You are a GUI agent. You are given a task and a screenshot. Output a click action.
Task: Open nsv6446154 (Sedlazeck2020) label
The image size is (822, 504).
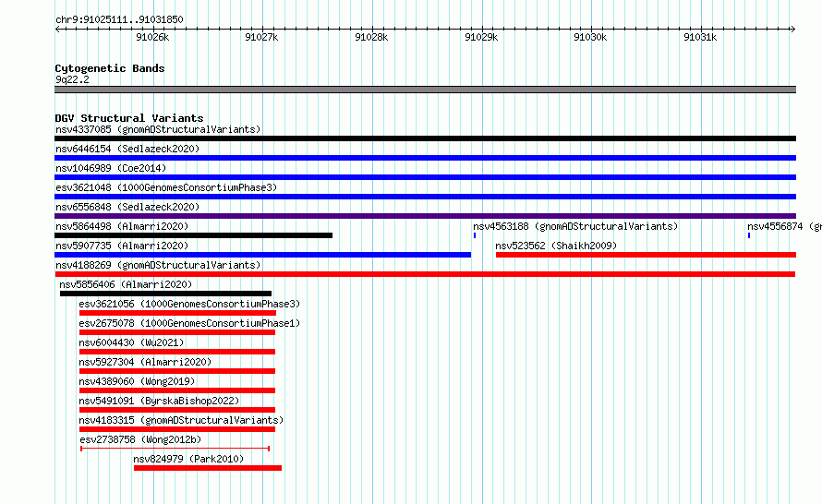pos(127,149)
